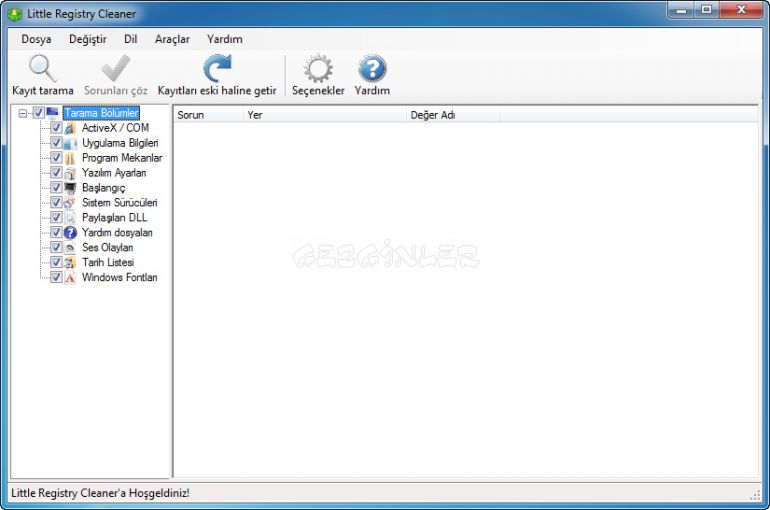Screen dimensions: 770x510
Task: Minimize the Little Registry Cleaner window
Action: (x=681, y=10)
